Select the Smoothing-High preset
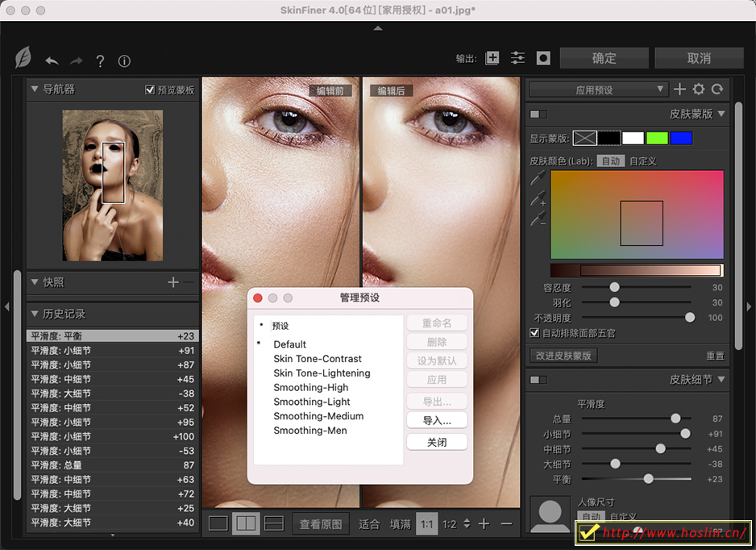 coord(310,387)
